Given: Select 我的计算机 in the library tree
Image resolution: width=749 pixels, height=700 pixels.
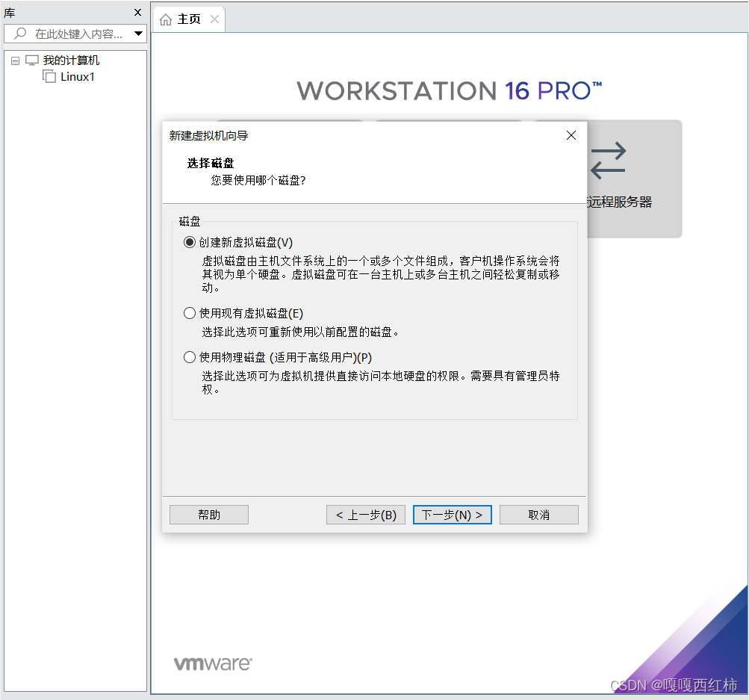Looking at the screenshot, I should (x=71, y=61).
